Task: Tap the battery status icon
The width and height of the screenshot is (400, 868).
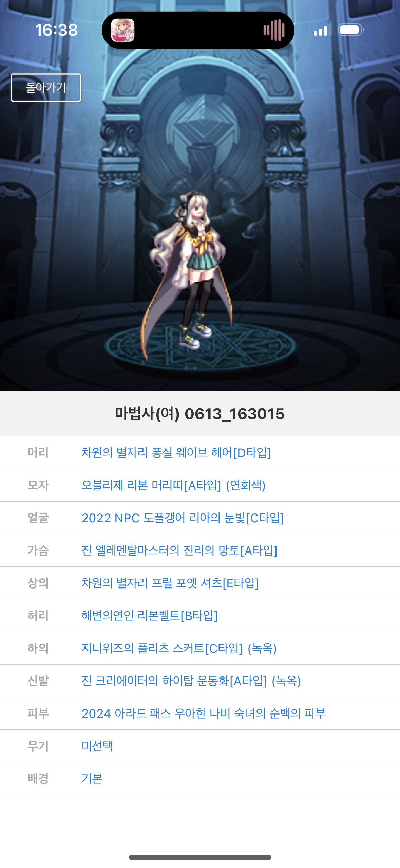Action: click(x=351, y=30)
